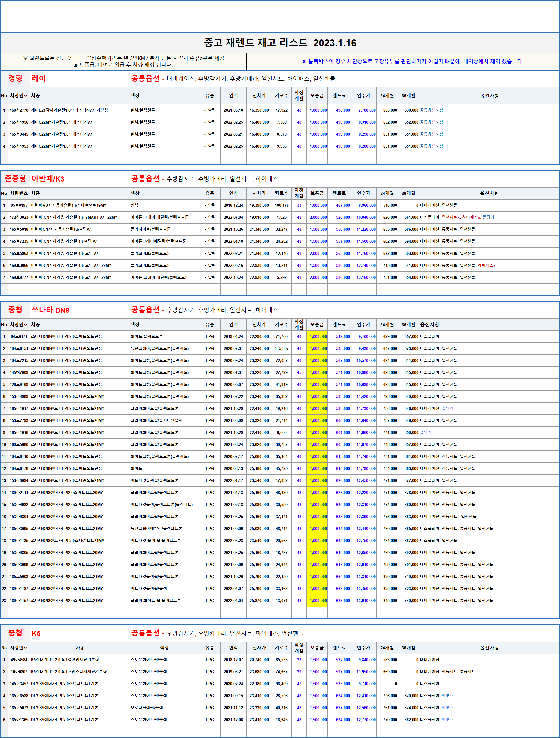Select vehicle number 153하9805
560x738 pixels.
click(19, 553)
